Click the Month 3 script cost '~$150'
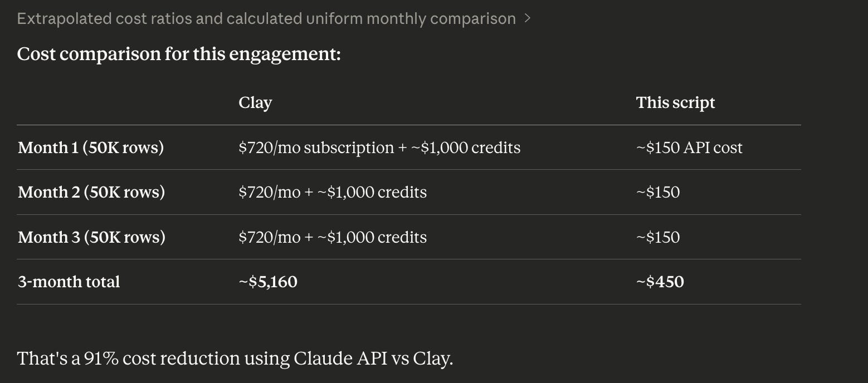This screenshot has width=868, height=383. 658,237
